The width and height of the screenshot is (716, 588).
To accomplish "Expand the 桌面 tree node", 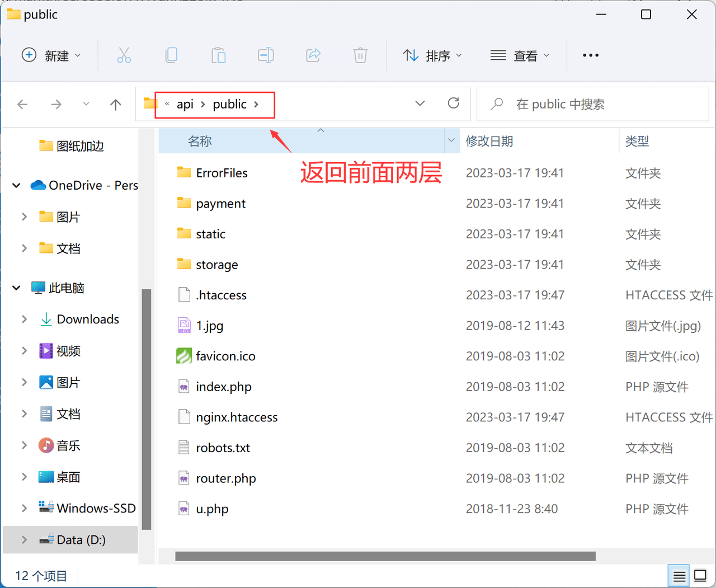I will (24, 477).
